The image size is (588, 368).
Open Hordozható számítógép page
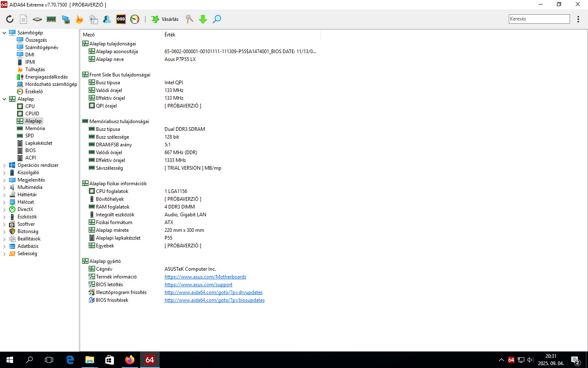(51, 84)
